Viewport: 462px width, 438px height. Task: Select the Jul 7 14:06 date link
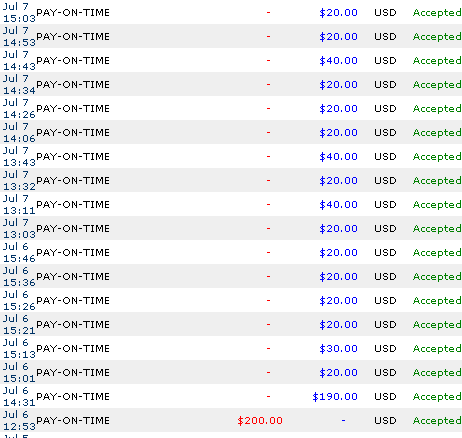click(19, 132)
